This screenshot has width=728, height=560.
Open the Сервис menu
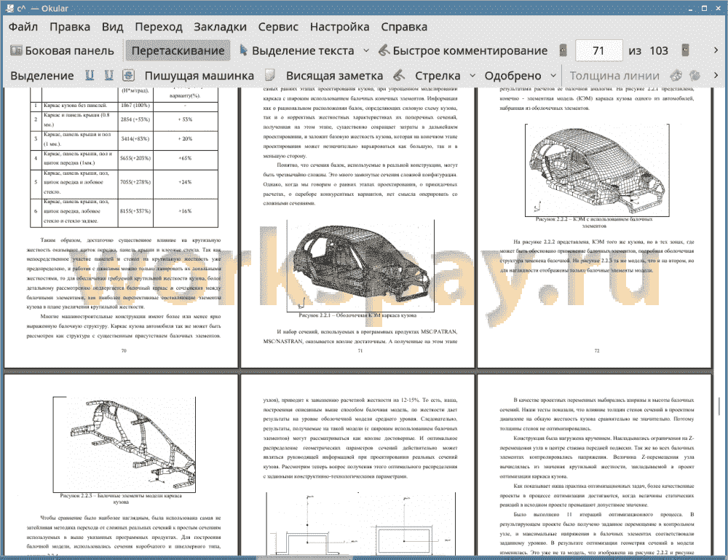click(x=278, y=27)
